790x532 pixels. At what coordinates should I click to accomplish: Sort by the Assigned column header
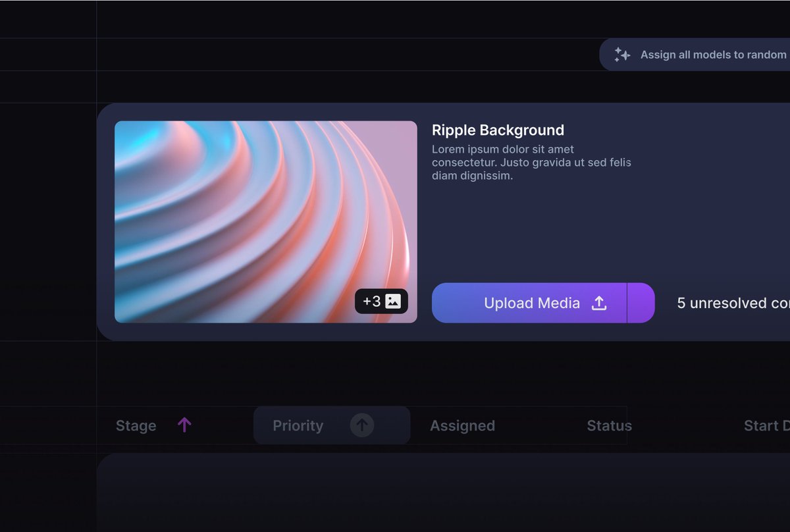point(462,426)
